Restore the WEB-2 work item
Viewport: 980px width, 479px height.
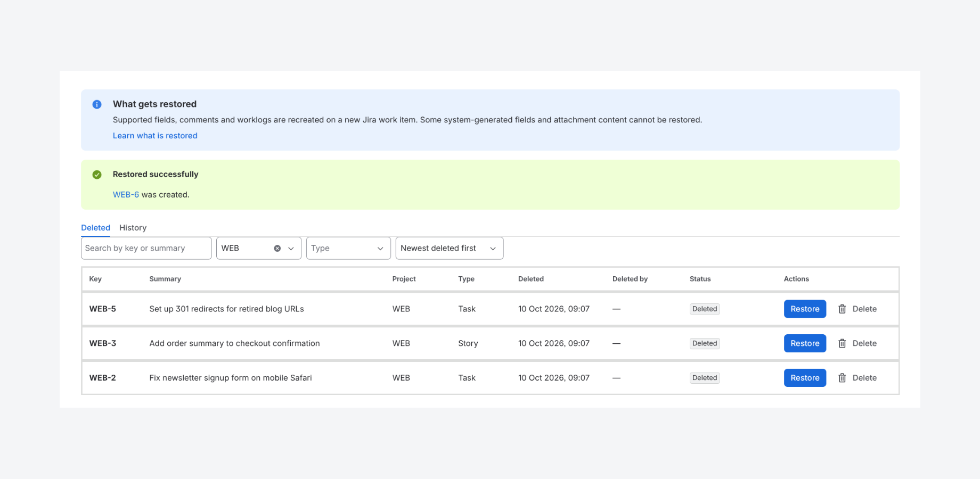(x=805, y=378)
